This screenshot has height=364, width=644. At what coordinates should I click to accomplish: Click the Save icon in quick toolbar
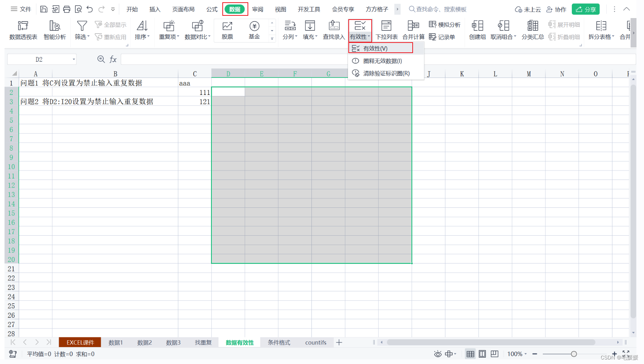point(44,9)
